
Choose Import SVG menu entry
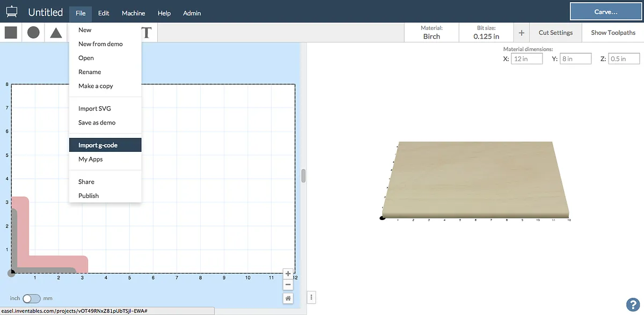point(94,108)
